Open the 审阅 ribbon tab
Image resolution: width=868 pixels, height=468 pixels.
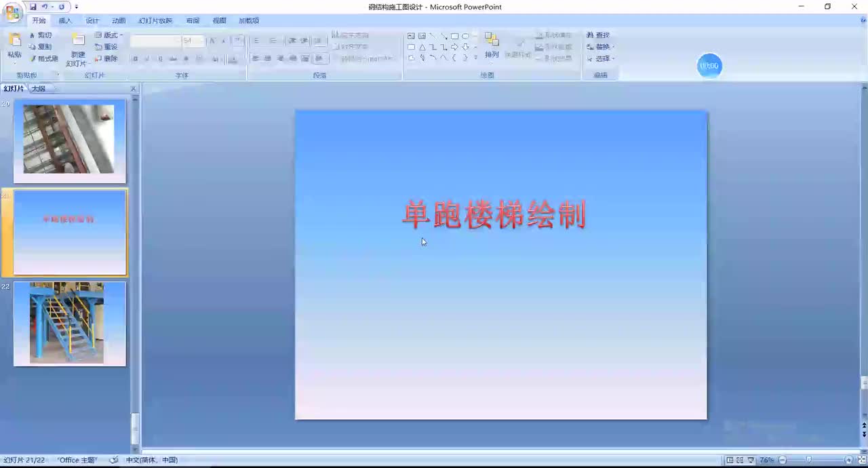coord(193,21)
